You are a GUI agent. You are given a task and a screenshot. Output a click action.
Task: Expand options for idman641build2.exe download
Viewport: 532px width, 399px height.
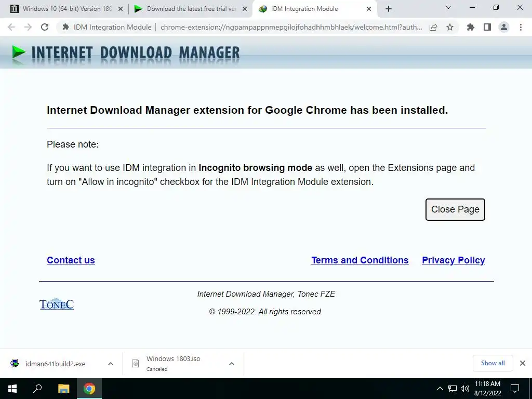111,364
